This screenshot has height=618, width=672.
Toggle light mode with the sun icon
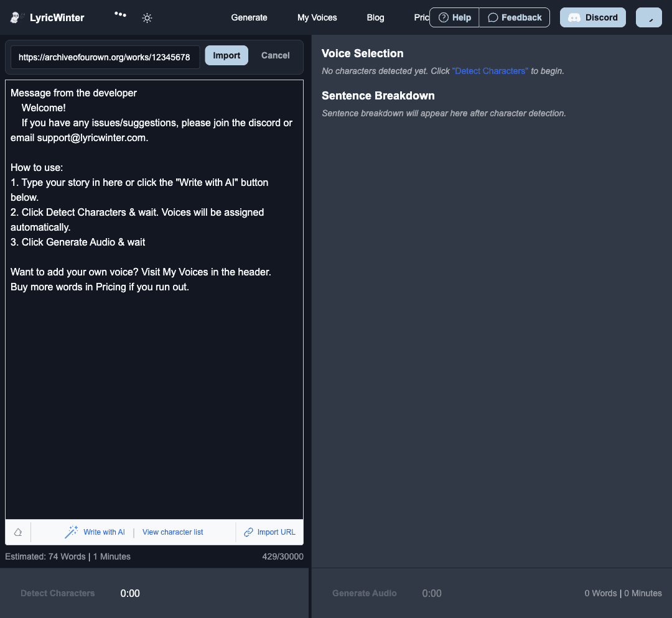147,18
